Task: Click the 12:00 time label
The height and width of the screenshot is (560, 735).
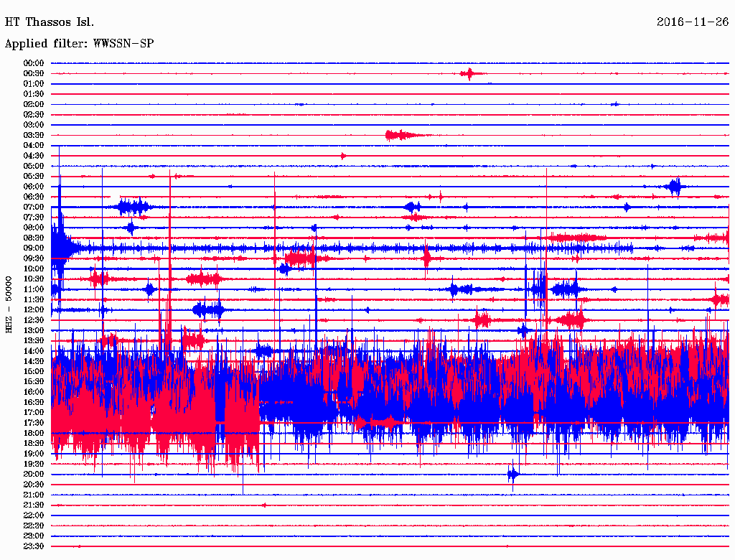Action: tap(34, 310)
